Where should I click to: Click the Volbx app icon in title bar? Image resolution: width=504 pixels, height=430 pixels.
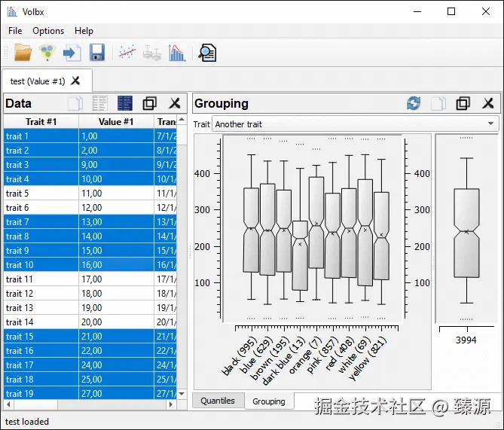(x=12, y=12)
